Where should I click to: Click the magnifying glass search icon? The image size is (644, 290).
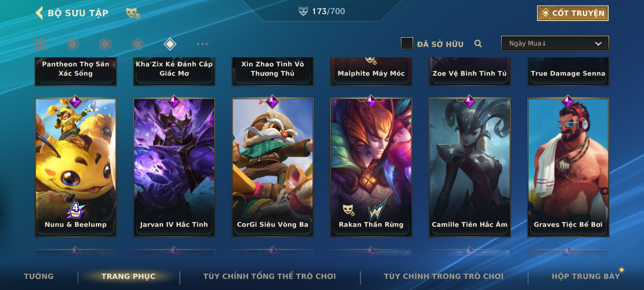coord(478,44)
